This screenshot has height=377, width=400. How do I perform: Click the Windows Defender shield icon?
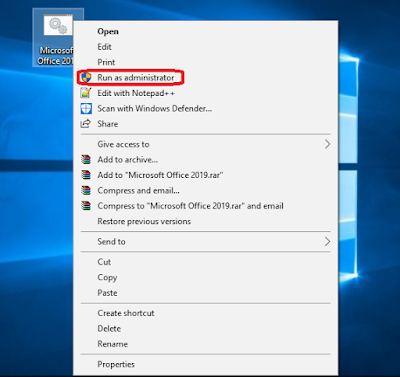(86, 109)
